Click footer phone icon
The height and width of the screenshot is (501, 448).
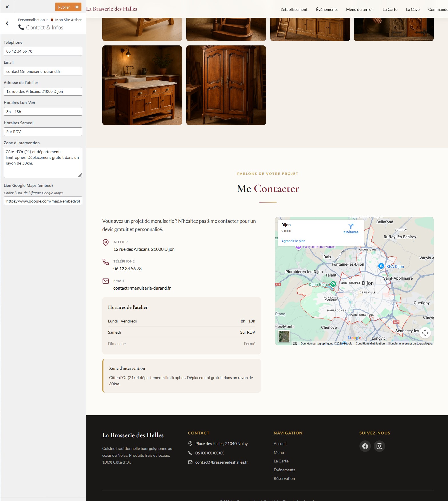click(190, 453)
